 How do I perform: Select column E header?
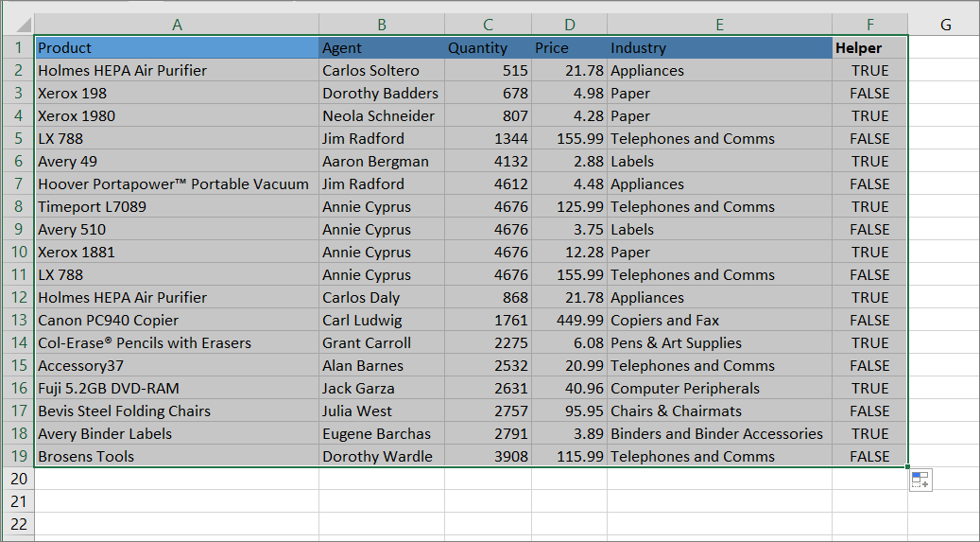(719, 25)
